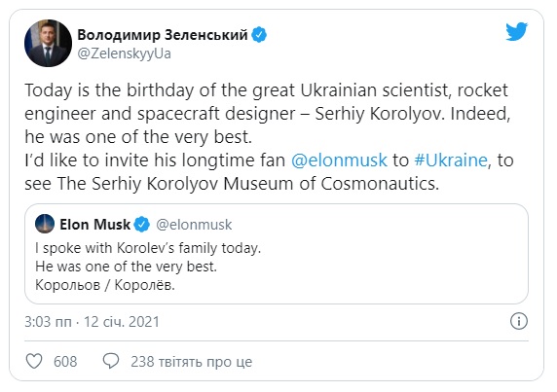The width and height of the screenshot is (557, 392).
Task: Click the Elon Musk name in quote
Action: tap(94, 225)
